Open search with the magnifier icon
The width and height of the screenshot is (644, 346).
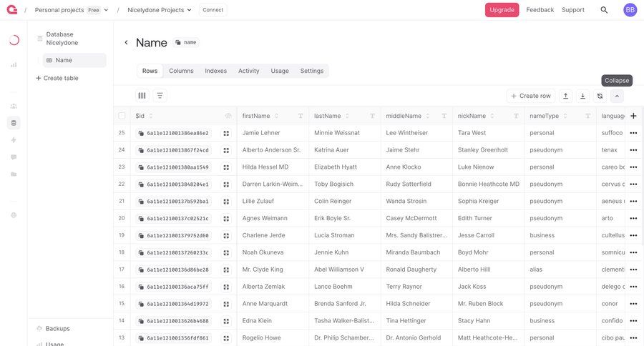[604, 10]
